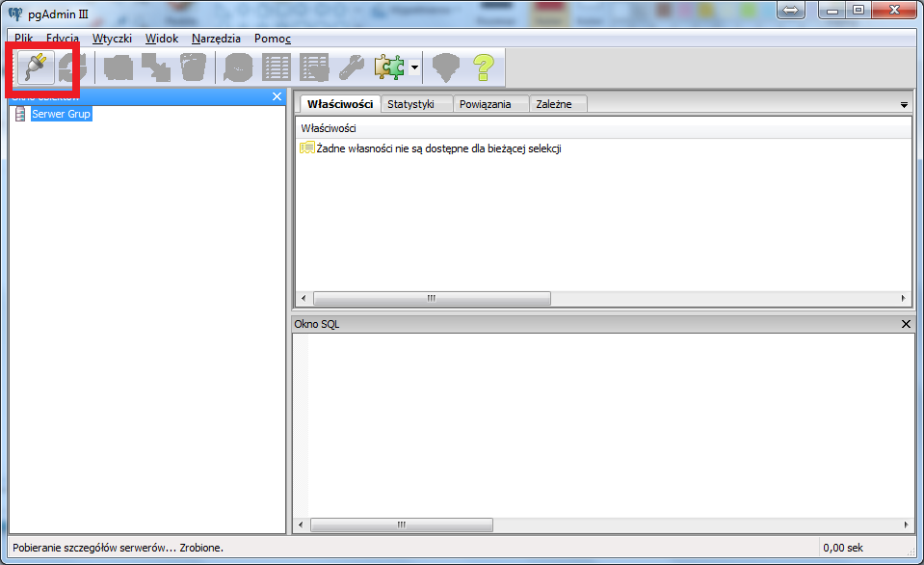Switch to the Właściwości tab

(340, 104)
